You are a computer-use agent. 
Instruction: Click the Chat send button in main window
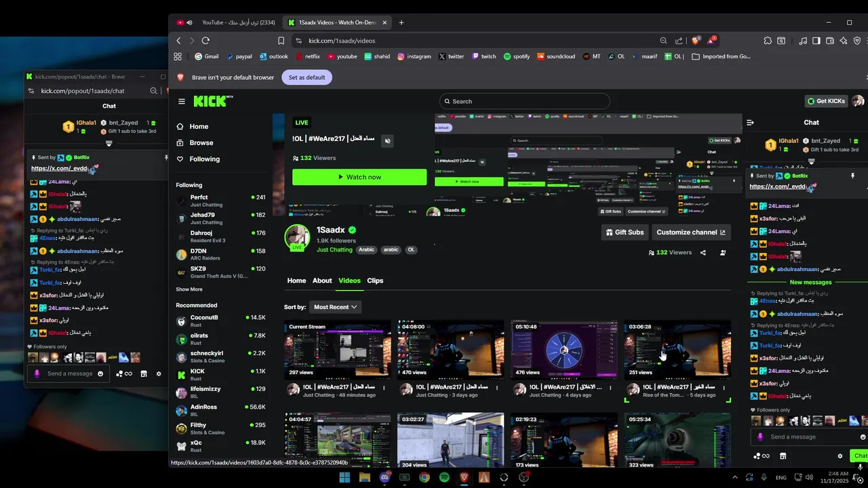coord(860,456)
